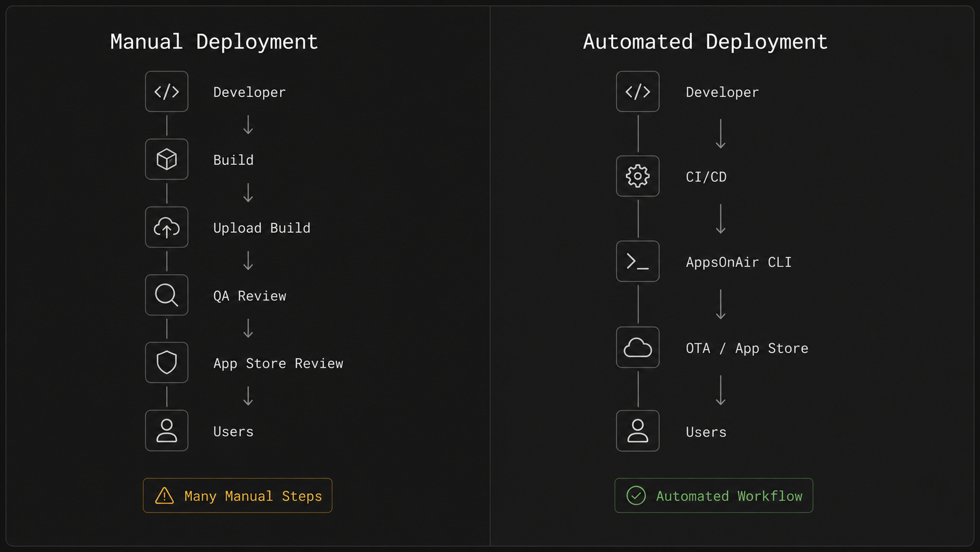Click the Manual Deployment heading

tap(214, 42)
